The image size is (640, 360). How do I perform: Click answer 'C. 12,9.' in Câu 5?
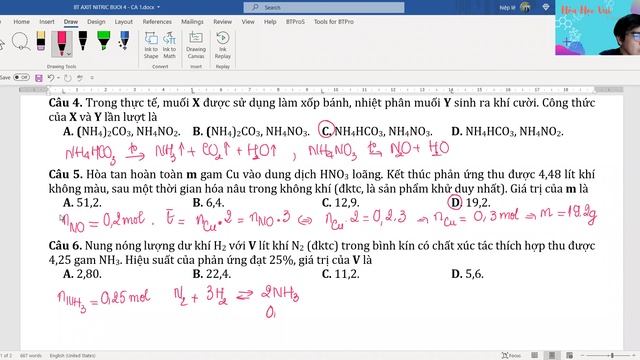[340, 202]
